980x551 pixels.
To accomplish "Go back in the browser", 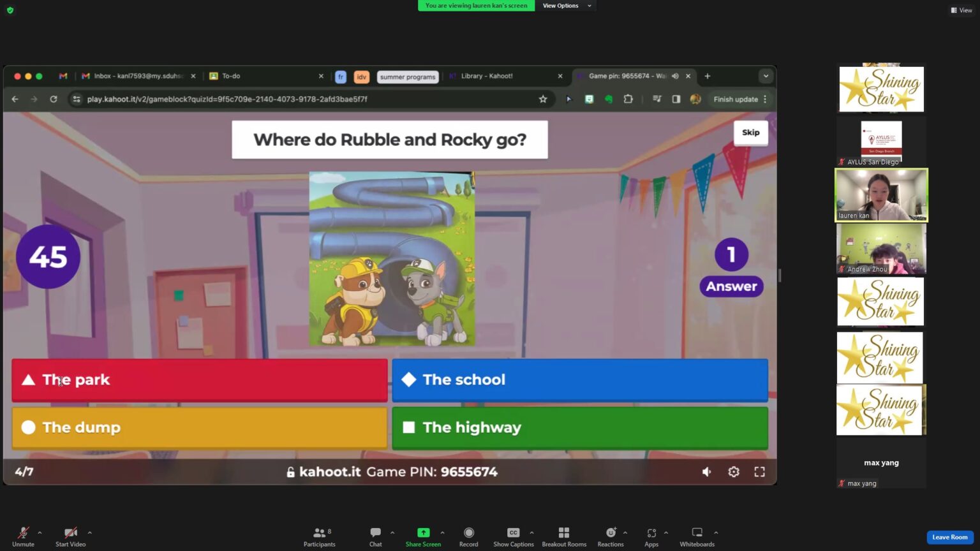I will (15, 99).
